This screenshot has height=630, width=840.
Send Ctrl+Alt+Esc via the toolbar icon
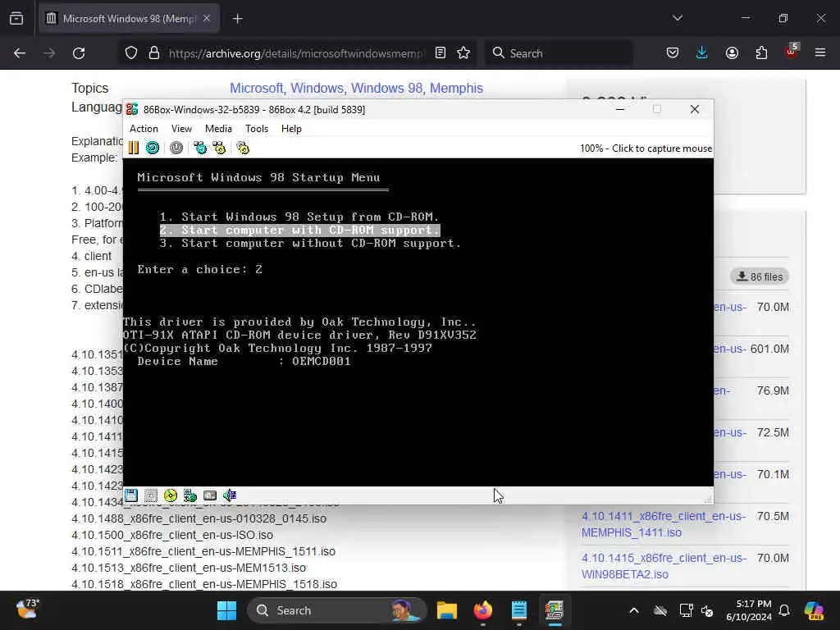(x=219, y=148)
